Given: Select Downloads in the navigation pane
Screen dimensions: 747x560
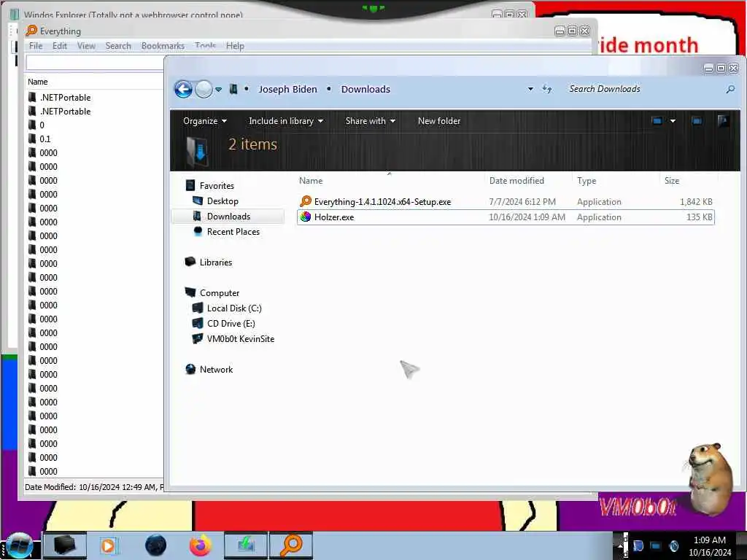Looking at the screenshot, I should [x=228, y=216].
